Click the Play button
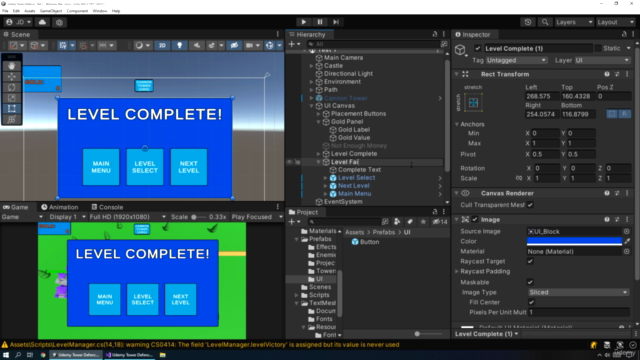The image size is (640, 360). tap(303, 22)
